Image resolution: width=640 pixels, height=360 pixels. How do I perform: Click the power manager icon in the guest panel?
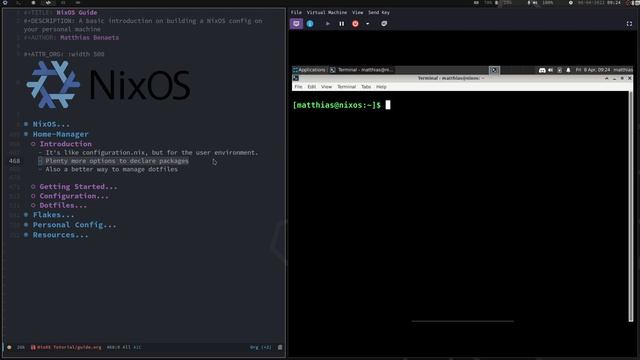point(559,70)
